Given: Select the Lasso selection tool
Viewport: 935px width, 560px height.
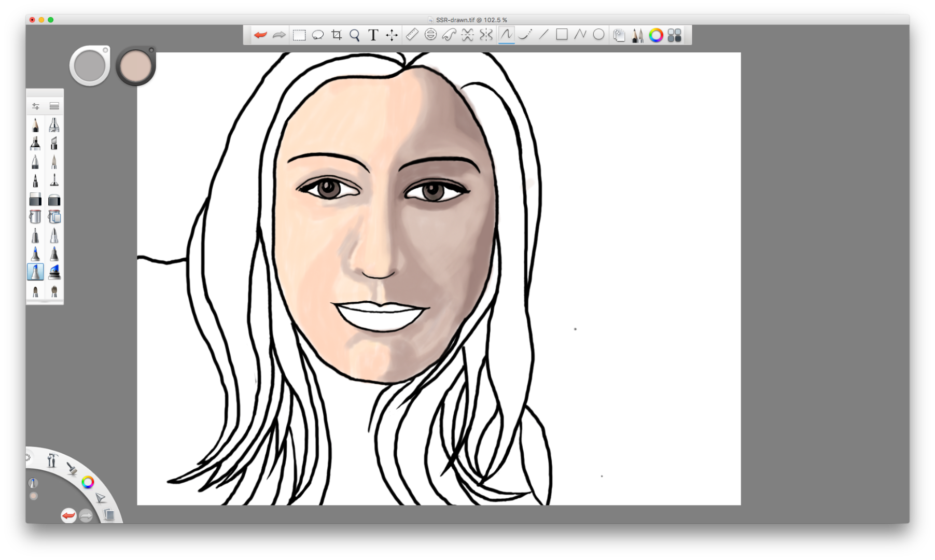Looking at the screenshot, I should point(318,35).
